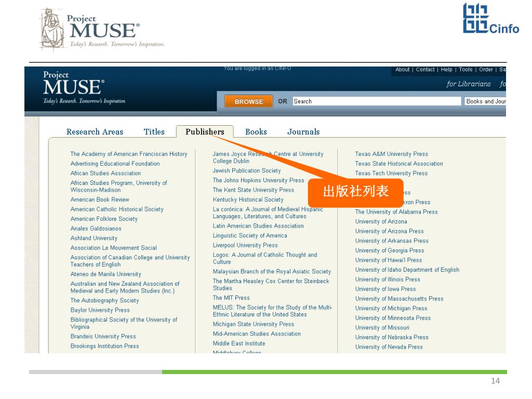Open Anales Galdosianos link
Image resolution: width=532 pixels, height=399 pixels.
pos(96,229)
